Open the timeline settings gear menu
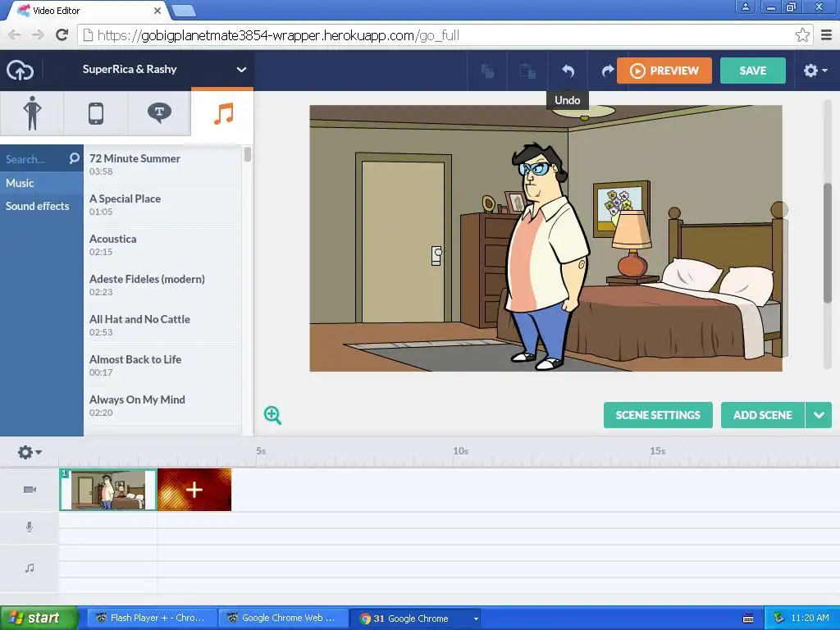This screenshot has width=840, height=630. (x=30, y=453)
